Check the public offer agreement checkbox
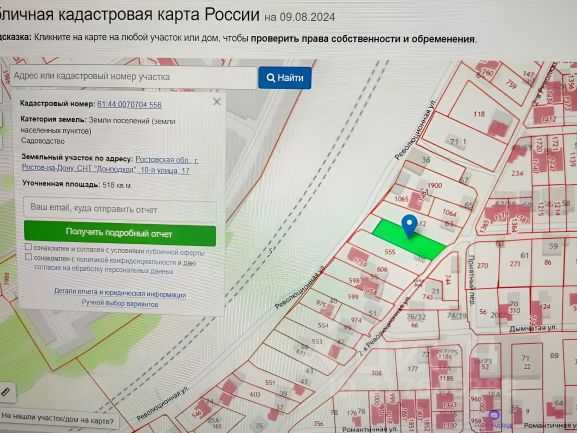Screen dimensions: 577x433 [28, 246]
